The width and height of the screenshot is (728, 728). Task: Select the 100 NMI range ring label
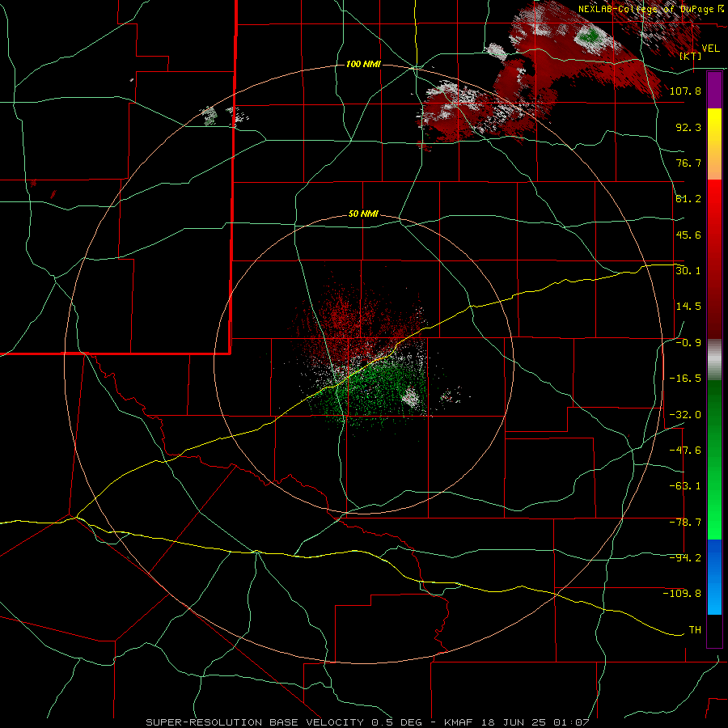(x=363, y=64)
